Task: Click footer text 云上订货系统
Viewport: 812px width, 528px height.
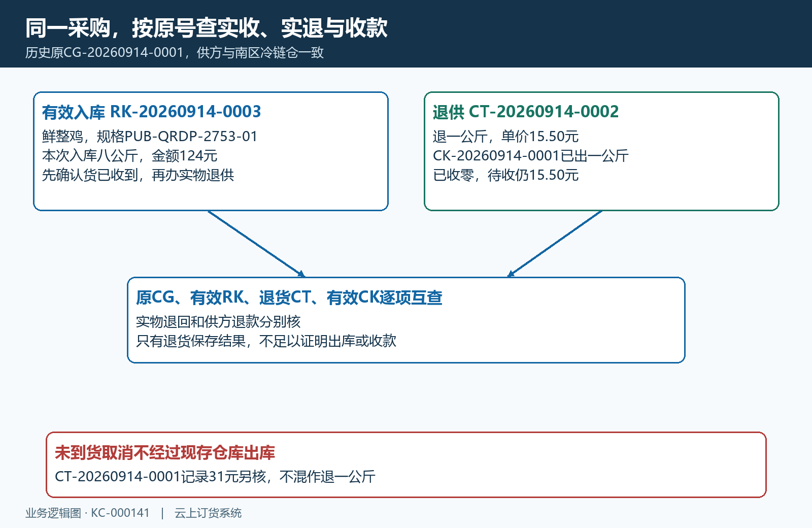Action: [x=208, y=513]
